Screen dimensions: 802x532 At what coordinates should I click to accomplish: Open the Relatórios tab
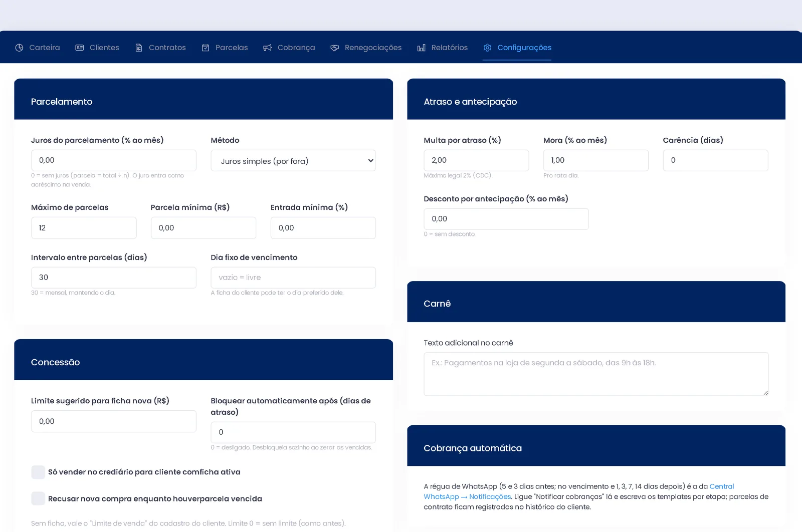(x=442, y=48)
